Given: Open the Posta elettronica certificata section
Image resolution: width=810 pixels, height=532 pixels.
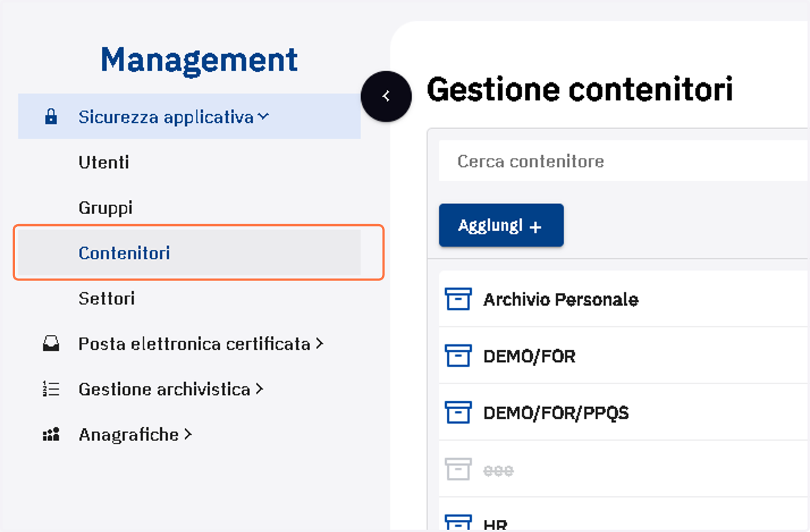Looking at the screenshot, I should coord(194,344).
